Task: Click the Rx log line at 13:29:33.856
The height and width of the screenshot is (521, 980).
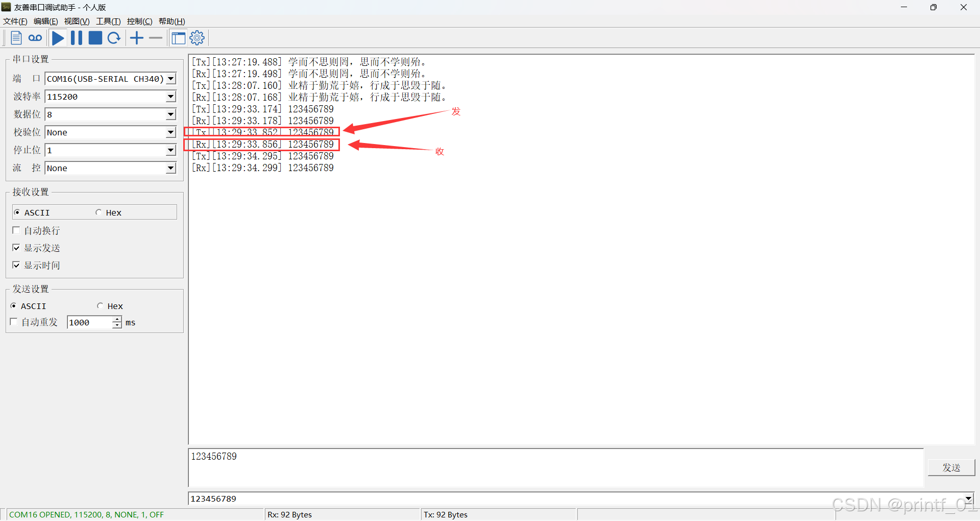Action: point(263,144)
